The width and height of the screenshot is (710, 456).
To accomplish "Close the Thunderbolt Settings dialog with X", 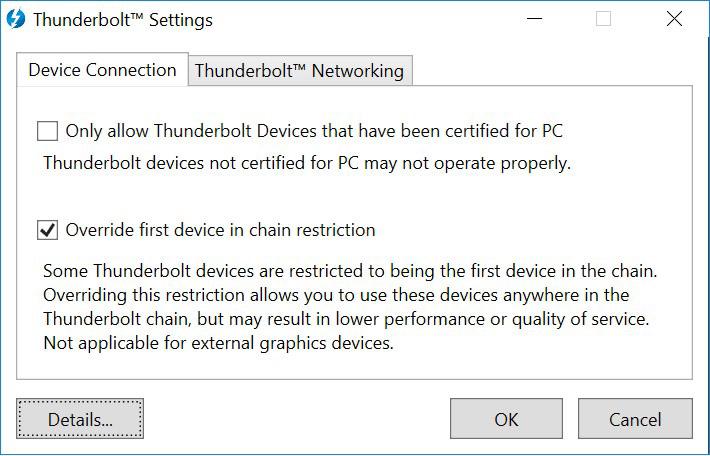I will click(x=674, y=19).
